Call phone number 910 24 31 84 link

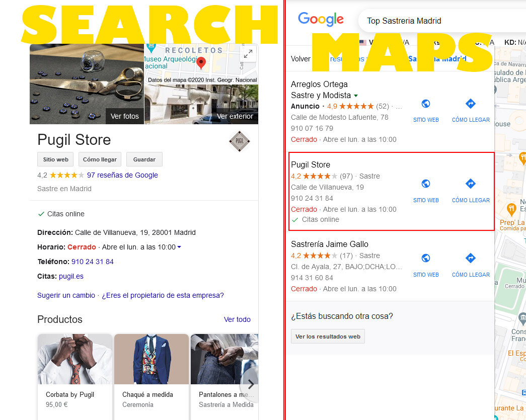click(93, 262)
